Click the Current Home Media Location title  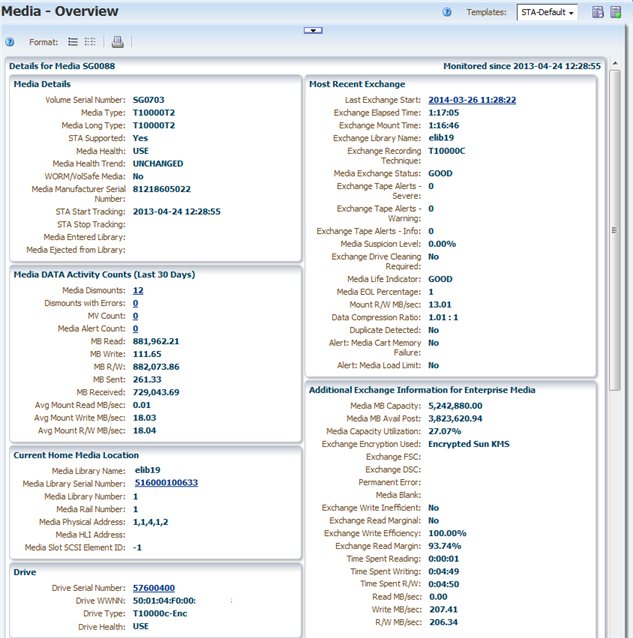(76, 455)
